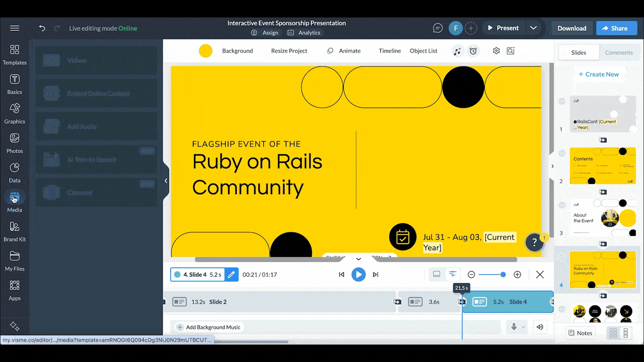Open the Apps sidebar section
This screenshot has height=362, width=644.
pos(14,291)
